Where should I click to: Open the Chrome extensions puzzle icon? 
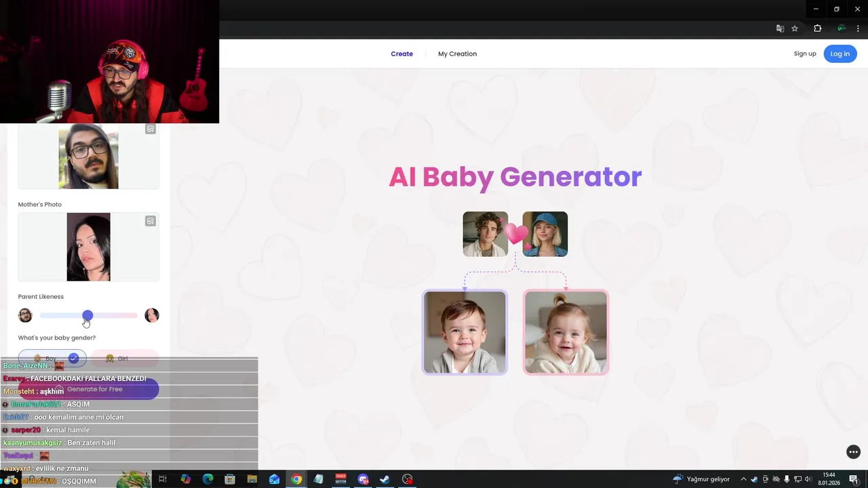[x=817, y=28]
